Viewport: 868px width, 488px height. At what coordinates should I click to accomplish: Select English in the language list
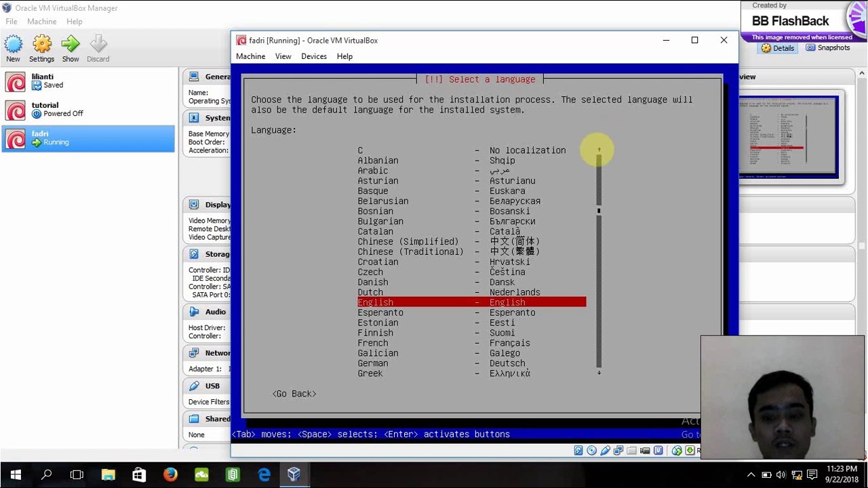tap(472, 302)
